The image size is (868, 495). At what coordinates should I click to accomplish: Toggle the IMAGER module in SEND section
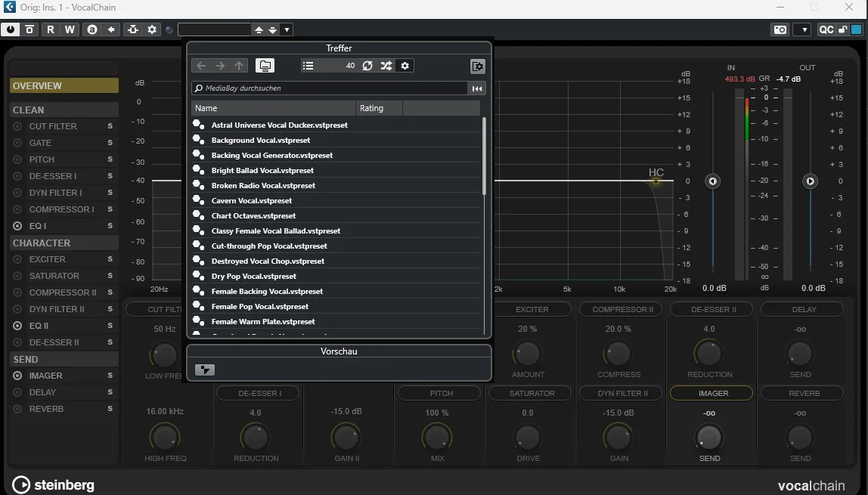[17, 376]
